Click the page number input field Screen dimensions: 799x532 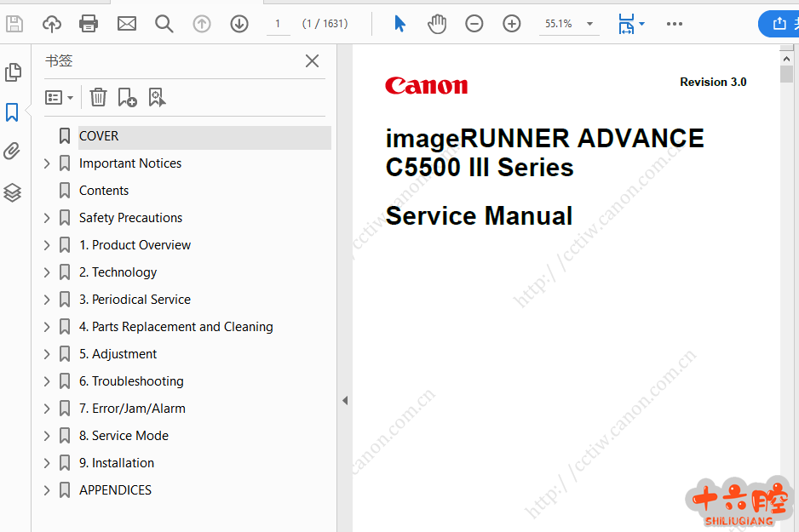pyautogui.click(x=278, y=24)
